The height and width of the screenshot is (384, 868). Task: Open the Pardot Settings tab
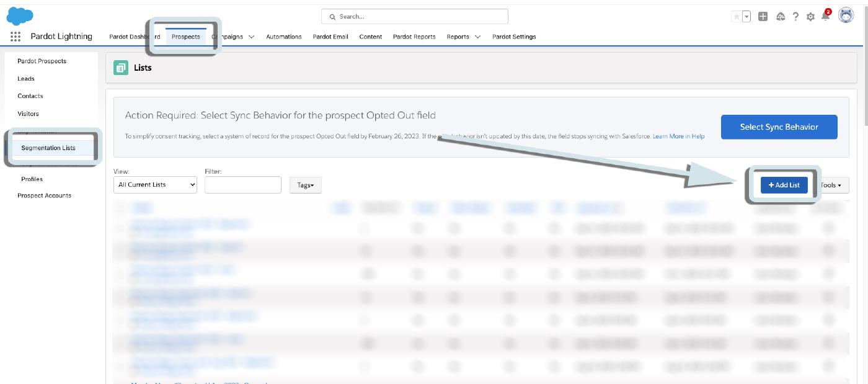pyautogui.click(x=514, y=37)
